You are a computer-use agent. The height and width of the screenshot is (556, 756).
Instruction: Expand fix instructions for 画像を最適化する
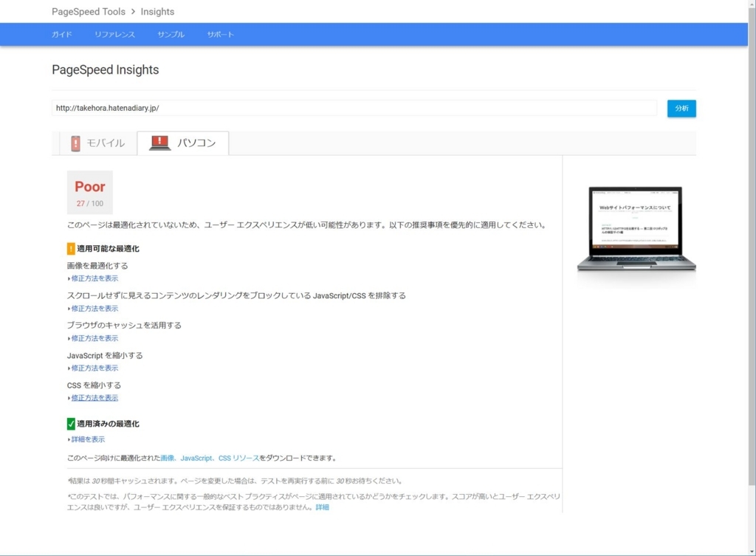click(x=94, y=278)
